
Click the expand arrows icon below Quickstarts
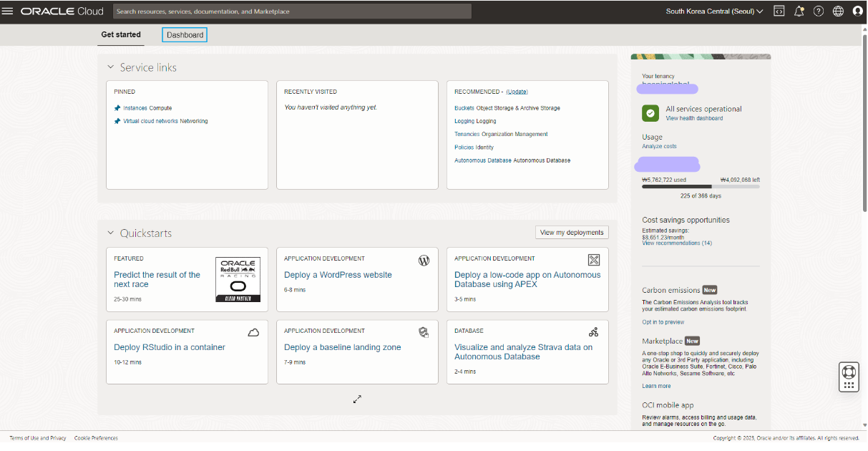click(x=357, y=399)
